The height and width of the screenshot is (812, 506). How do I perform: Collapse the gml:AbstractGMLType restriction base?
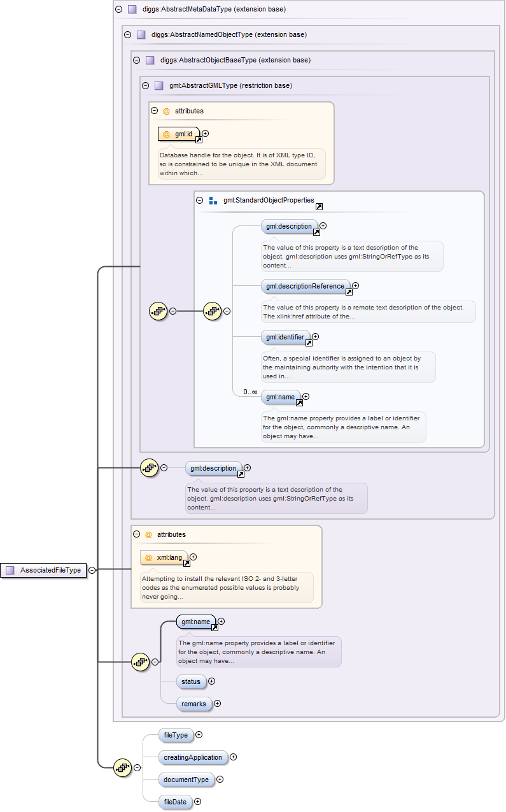pyautogui.click(x=145, y=85)
